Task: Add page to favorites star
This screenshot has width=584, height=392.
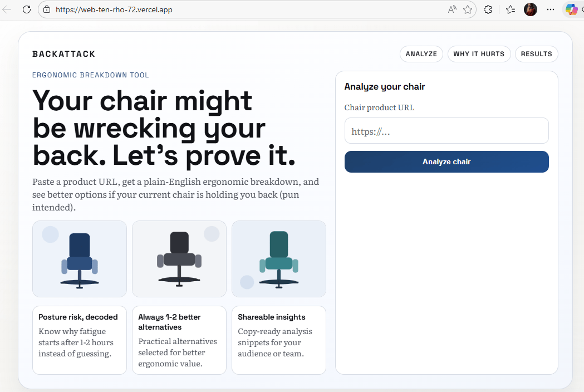Action: click(468, 9)
